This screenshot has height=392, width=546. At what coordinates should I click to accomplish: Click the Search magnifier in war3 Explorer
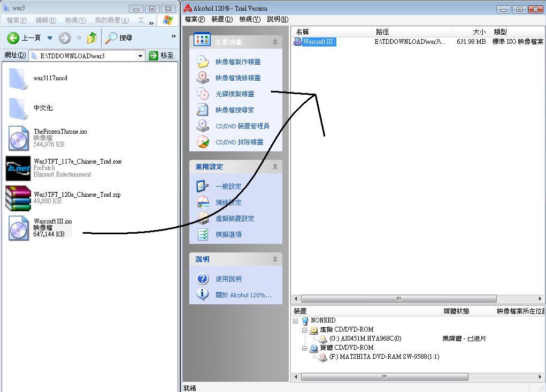point(111,37)
